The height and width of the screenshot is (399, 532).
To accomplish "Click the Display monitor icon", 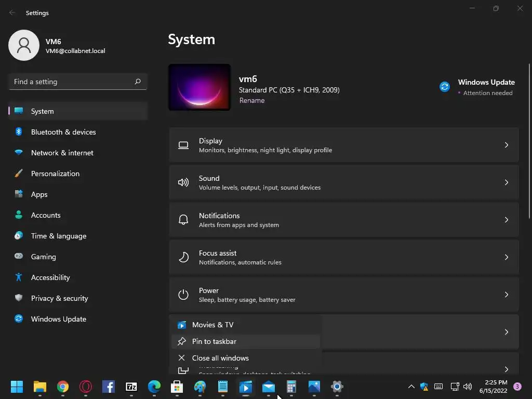I will coord(183,145).
